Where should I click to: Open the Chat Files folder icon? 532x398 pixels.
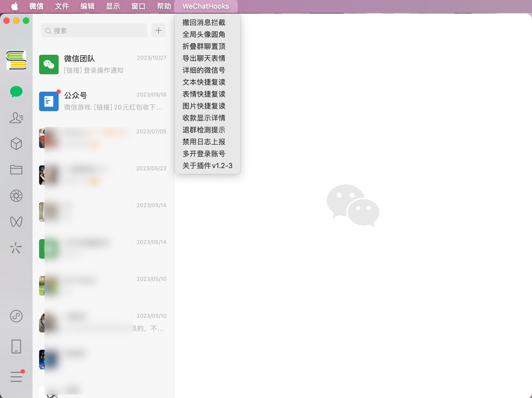coord(16,170)
